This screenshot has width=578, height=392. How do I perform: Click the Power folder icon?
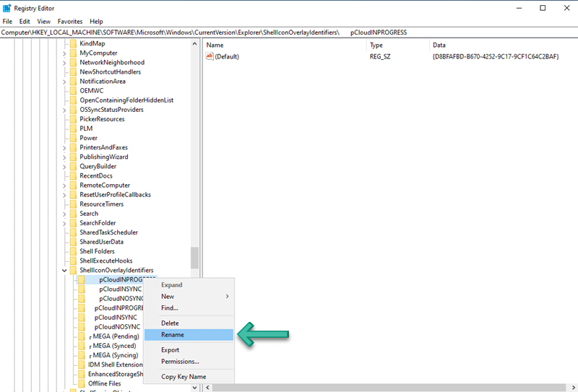pyautogui.click(x=73, y=138)
